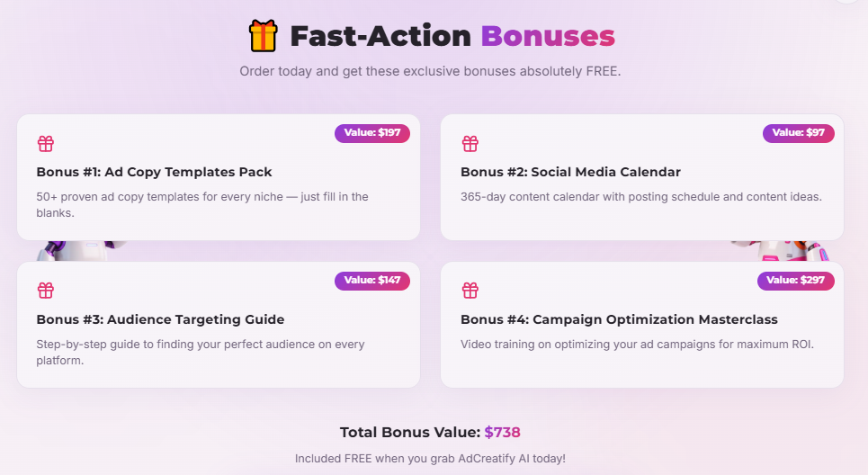Click the 'Included FREE when you grab' line
The height and width of the screenshot is (475, 868).
coord(430,459)
